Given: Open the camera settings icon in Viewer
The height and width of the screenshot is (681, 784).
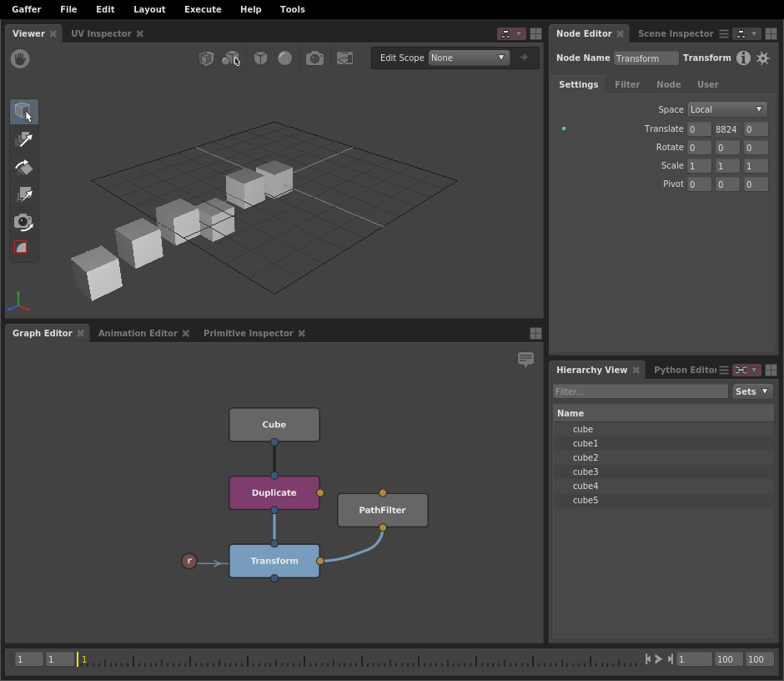Looking at the screenshot, I should (x=314, y=58).
